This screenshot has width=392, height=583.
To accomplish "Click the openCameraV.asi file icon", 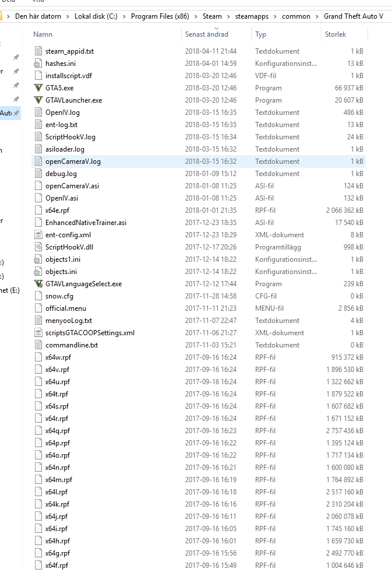I will coord(38,186).
